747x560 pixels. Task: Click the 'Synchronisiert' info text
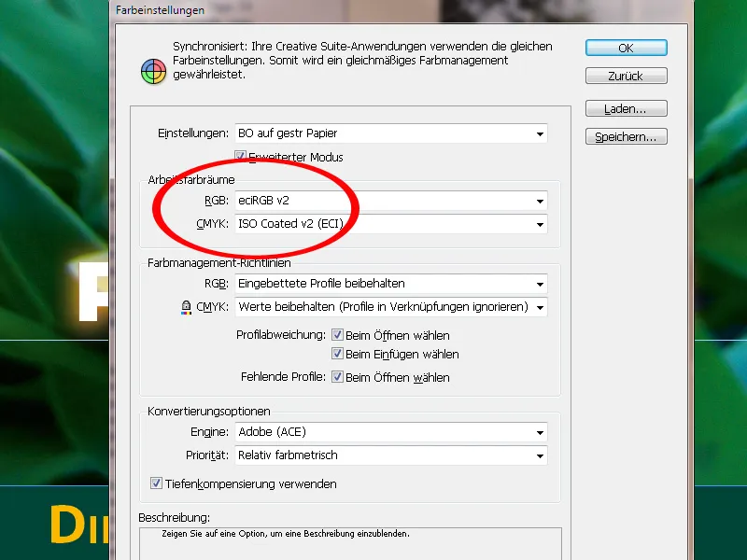coord(362,61)
